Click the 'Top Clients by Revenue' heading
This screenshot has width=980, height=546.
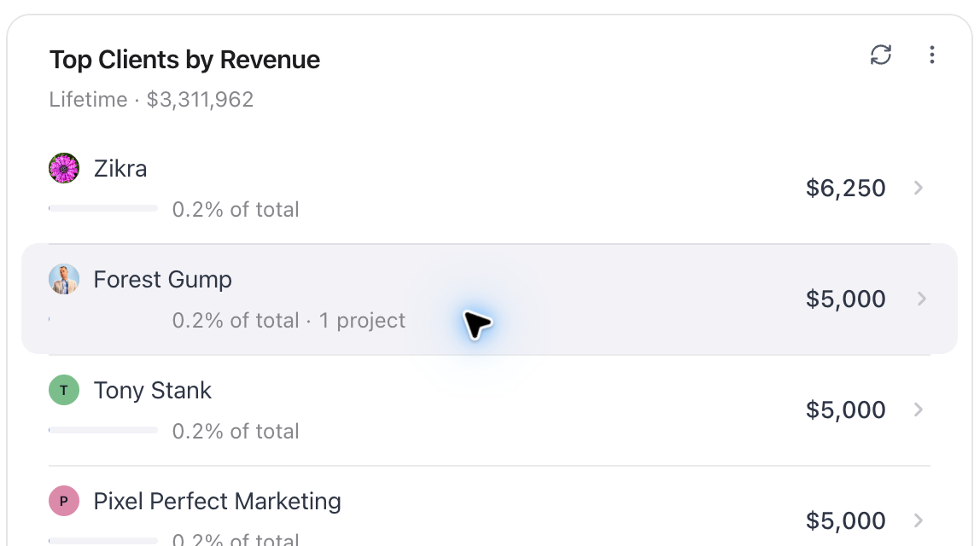point(184,60)
